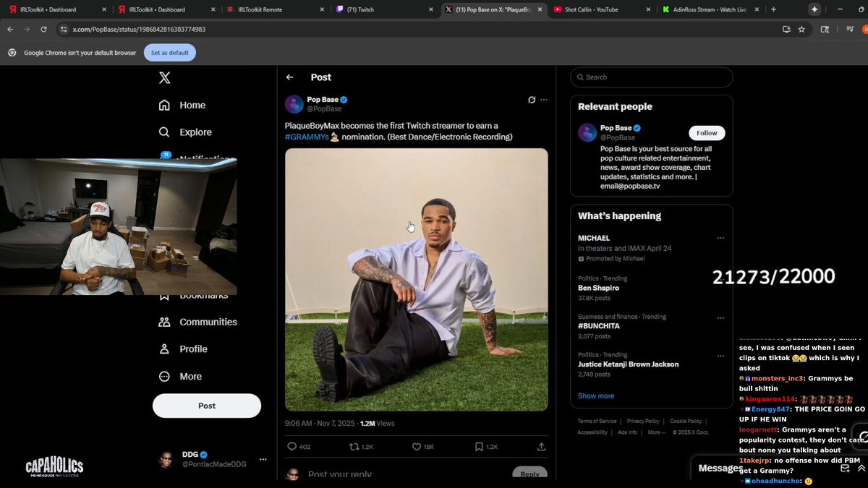The height and width of the screenshot is (488, 868).
Task: Open the Communities people icon
Action: coord(165,322)
